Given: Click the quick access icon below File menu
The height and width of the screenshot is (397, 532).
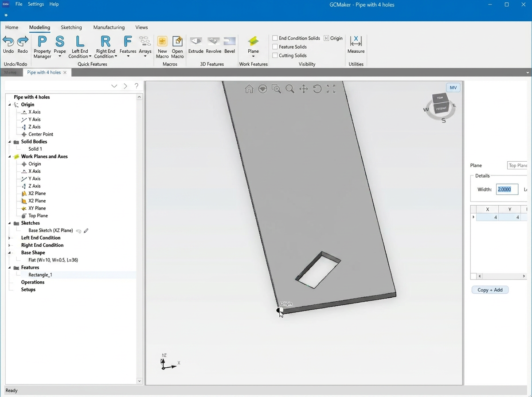Looking at the screenshot, I should (7, 15).
